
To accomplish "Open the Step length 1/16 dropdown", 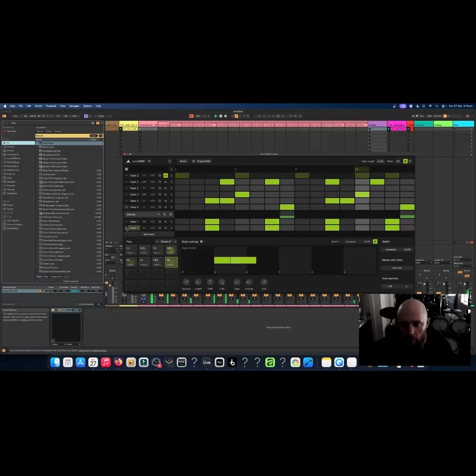I will 380,161.
